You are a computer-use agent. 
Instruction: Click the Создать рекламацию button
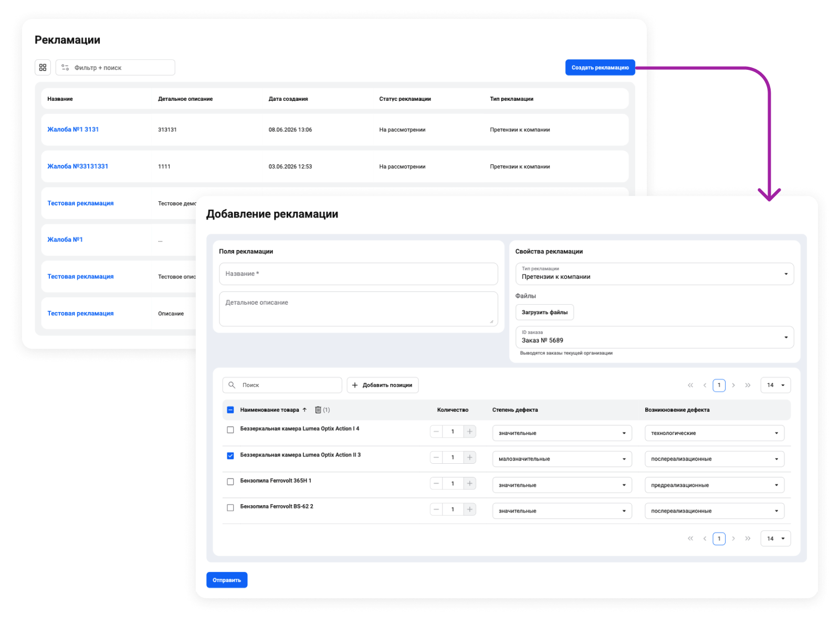point(600,67)
